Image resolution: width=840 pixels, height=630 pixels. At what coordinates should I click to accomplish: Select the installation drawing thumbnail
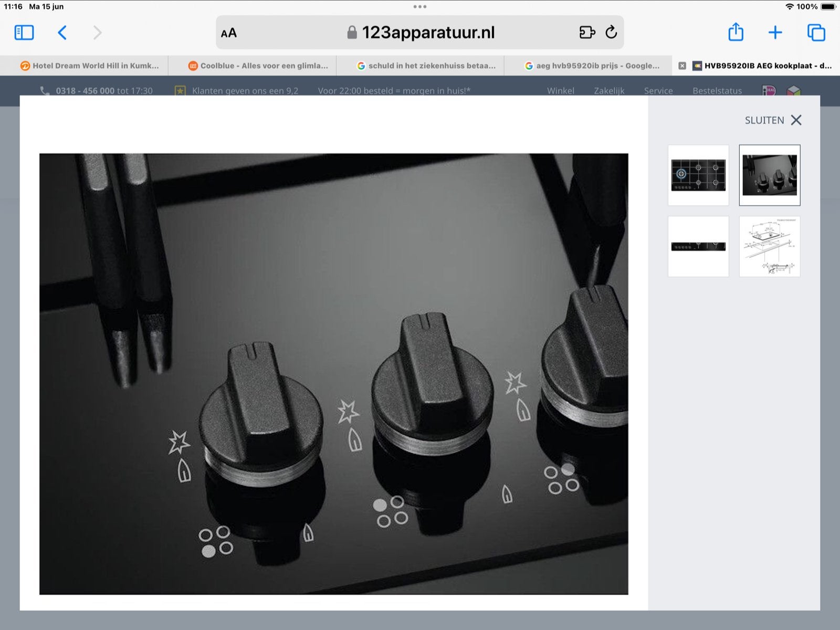[x=770, y=246]
